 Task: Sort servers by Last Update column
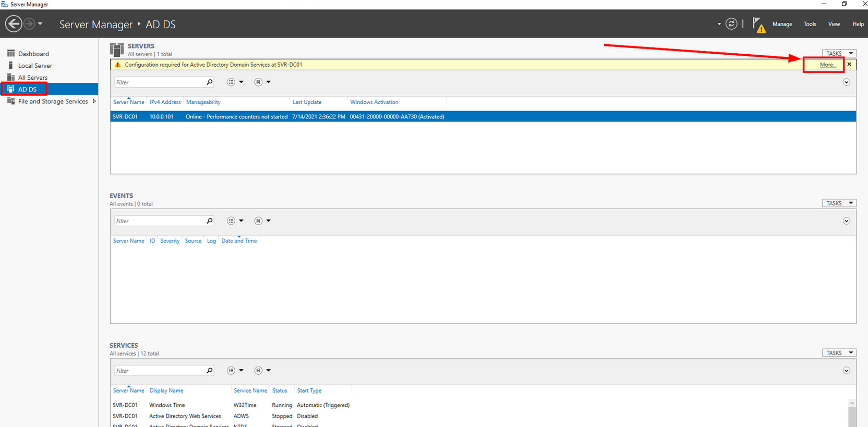[x=307, y=102]
